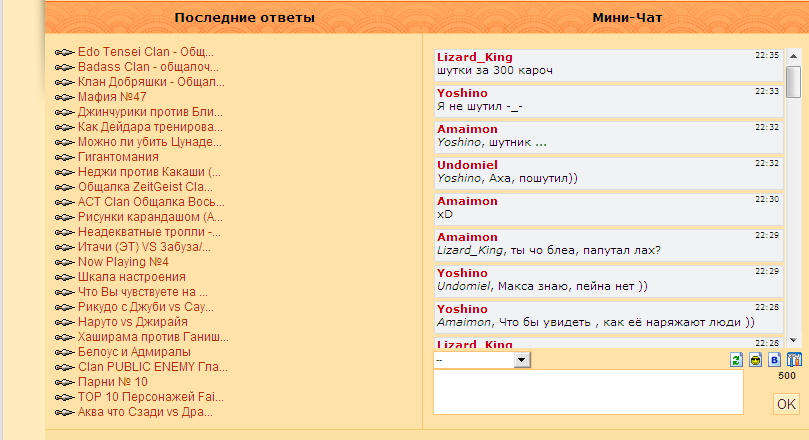Screen dimensions: 809x440
Task: Click Lizard_King username at 22:35 message
Action: click(475, 57)
